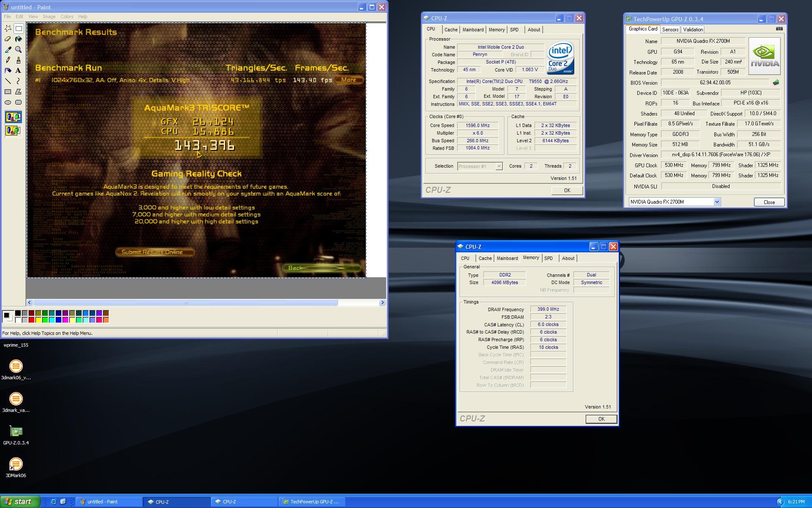Click OK in the top CPU-Z window

[x=567, y=190]
